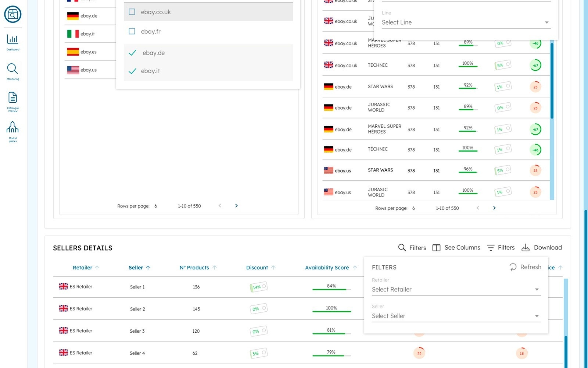Go to next page in left table
588x368 pixels.
click(236, 206)
